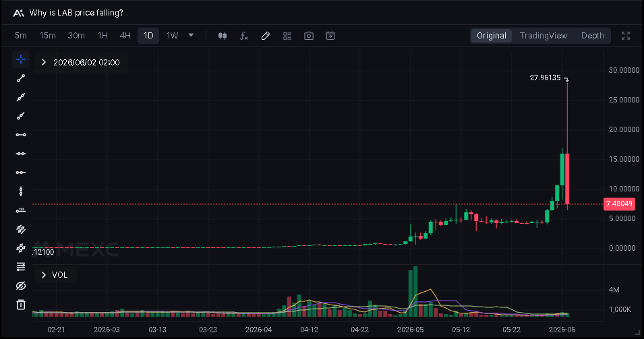Switch to 1H timeframe
The image size is (644, 339).
point(103,36)
